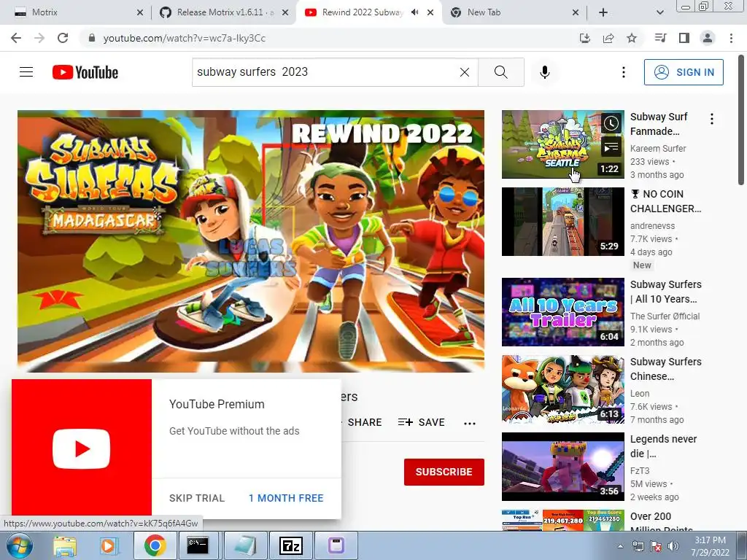Clear the search box with the X icon
This screenshot has height=560, width=747.
pos(465,72)
